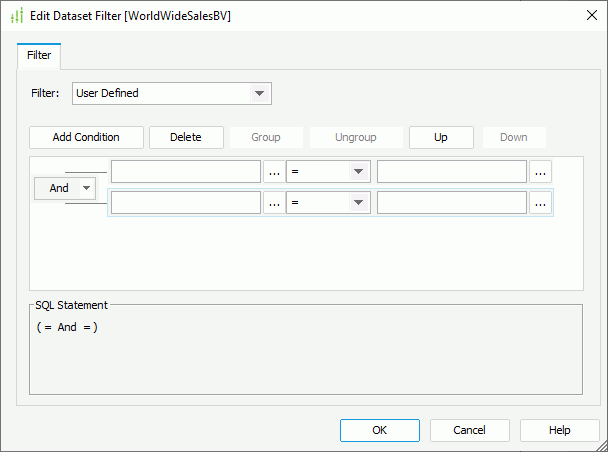Close the Edit Dataset Filter dialog
The width and height of the screenshot is (608, 452).
point(592,16)
